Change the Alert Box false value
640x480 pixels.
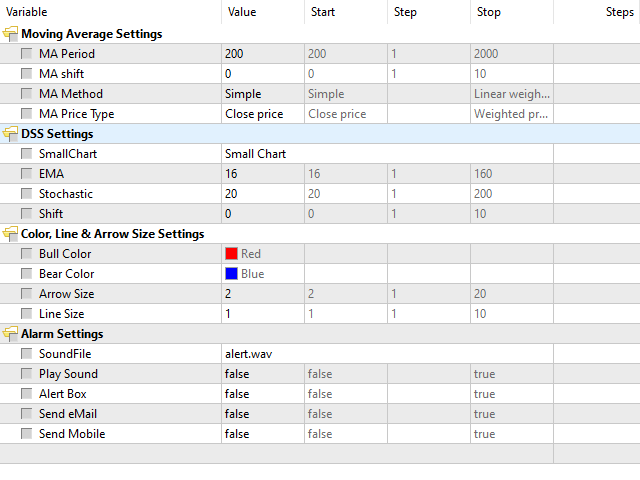coord(262,394)
